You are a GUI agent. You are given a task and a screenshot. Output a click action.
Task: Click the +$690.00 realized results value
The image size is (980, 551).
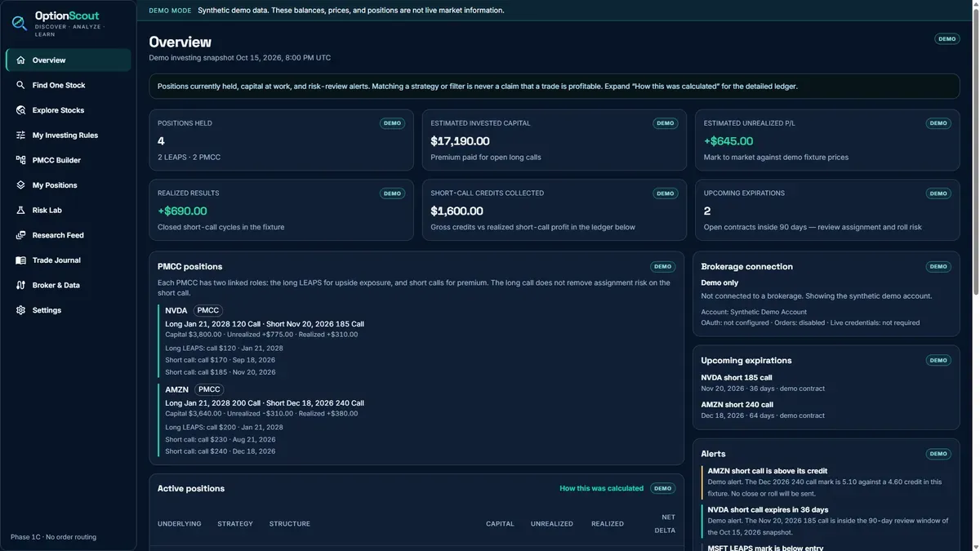coord(182,211)
